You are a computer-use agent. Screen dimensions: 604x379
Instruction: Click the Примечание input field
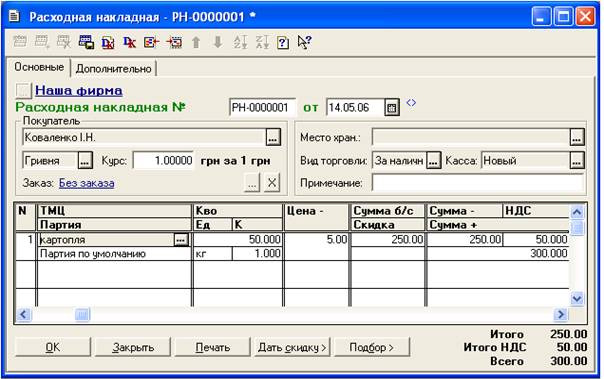pyautogui.click(x=478, y=183)
